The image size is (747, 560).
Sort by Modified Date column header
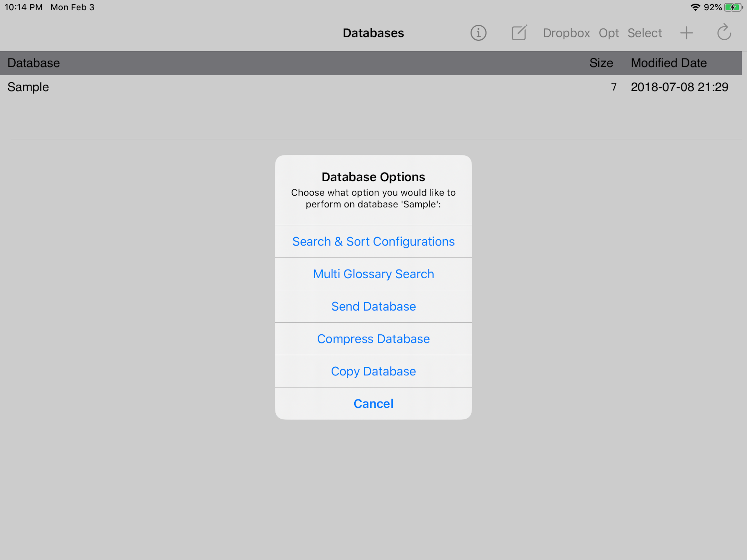pos(669,63)
